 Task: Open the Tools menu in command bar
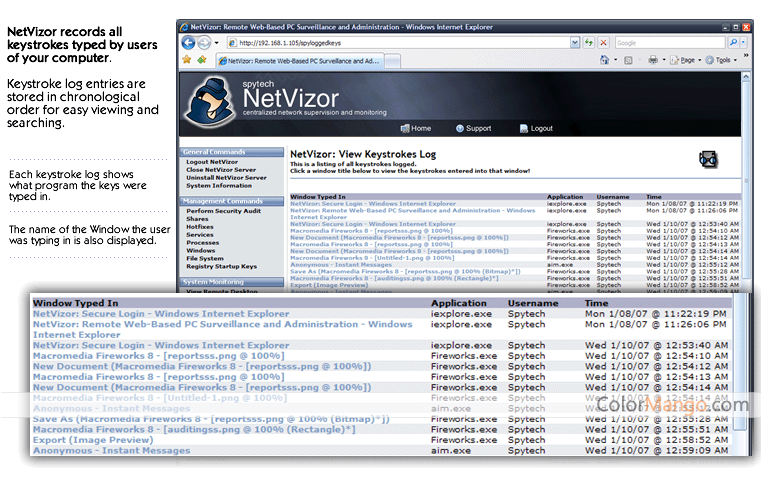coord(721,60)
